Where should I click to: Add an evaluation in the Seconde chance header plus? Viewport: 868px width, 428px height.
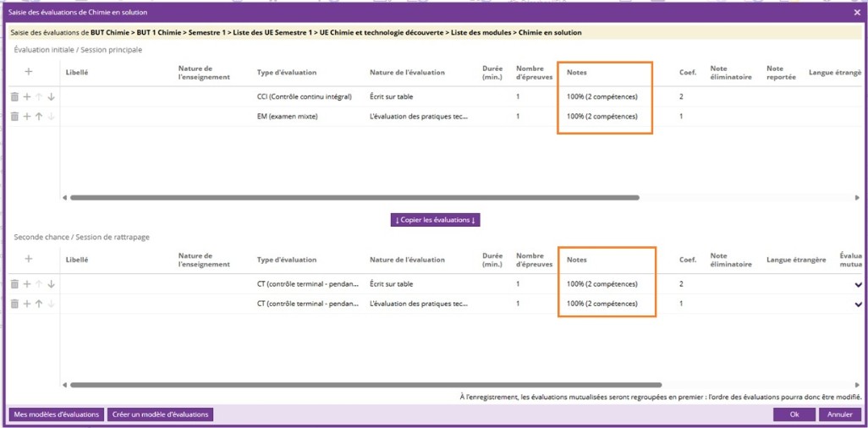(x=29, y=259)
